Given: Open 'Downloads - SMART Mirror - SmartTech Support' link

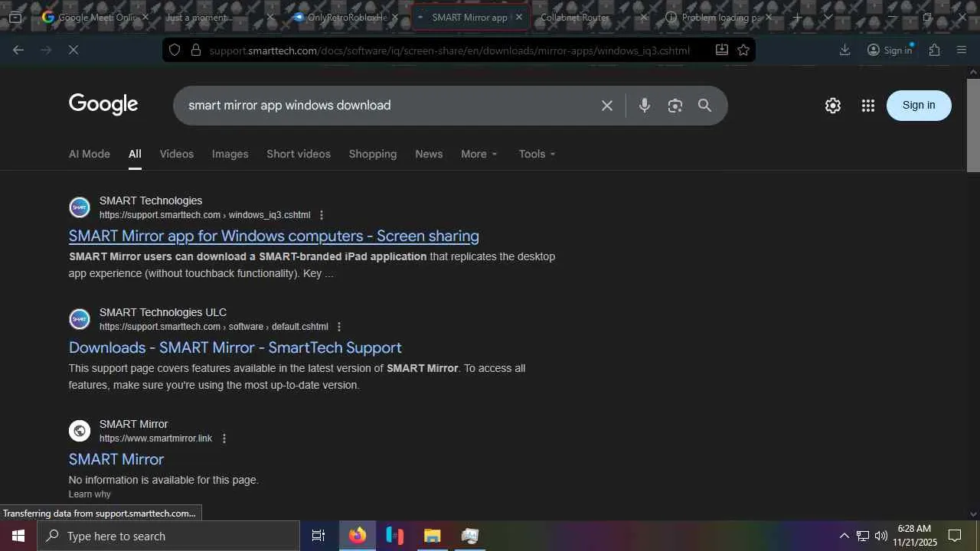Looking at the screenshot, I should click(x=235, y=347).
